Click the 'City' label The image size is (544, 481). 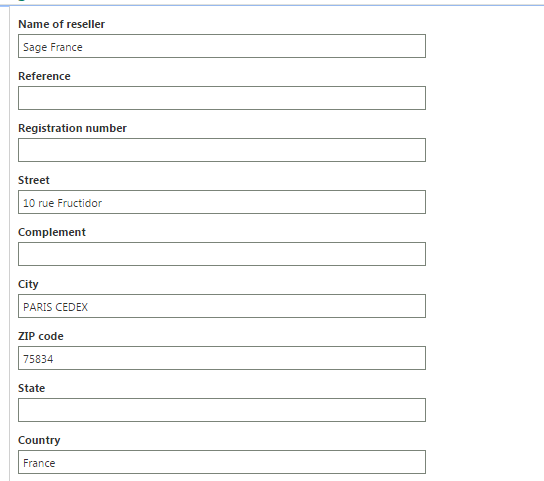[28, 285]
